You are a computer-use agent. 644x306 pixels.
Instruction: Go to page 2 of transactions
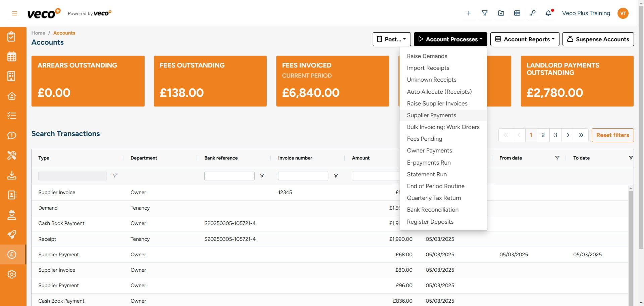click(x=543, y=135)
